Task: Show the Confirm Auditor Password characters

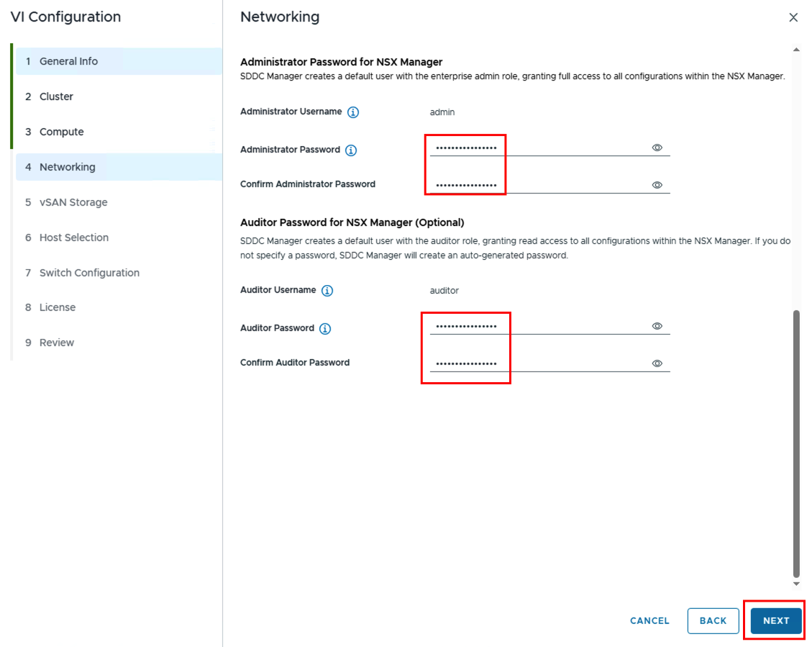Action: click(x=657, y=363)
